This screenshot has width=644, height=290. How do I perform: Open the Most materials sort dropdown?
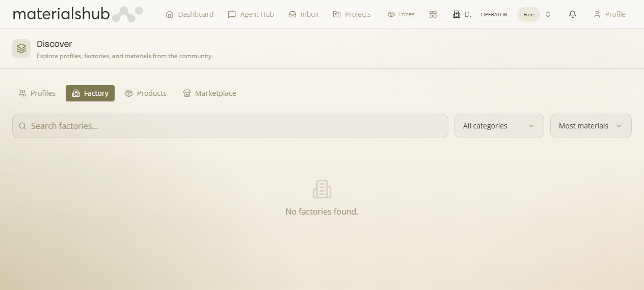(591, 126)
